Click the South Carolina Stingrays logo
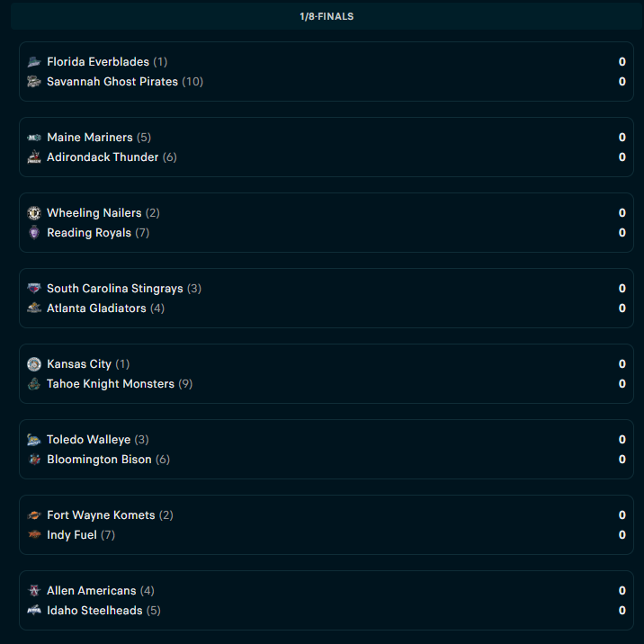The image size is (644, 644). click(x=34, y=289)
